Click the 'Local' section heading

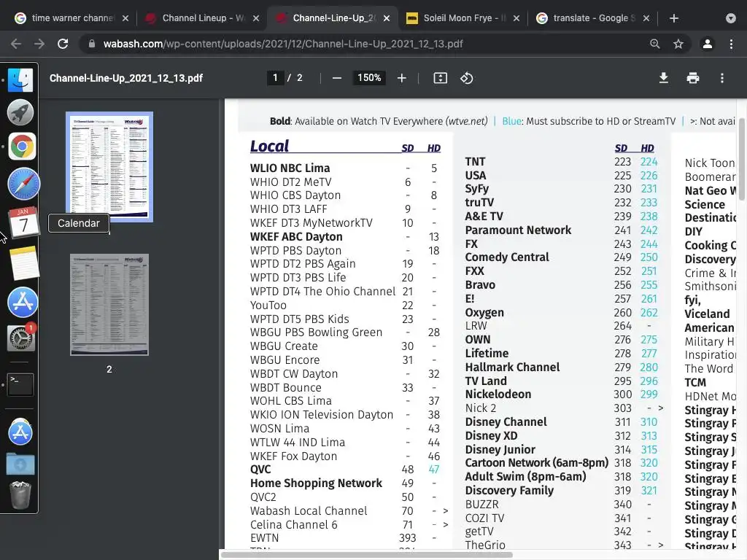click(x=270, y=146)
